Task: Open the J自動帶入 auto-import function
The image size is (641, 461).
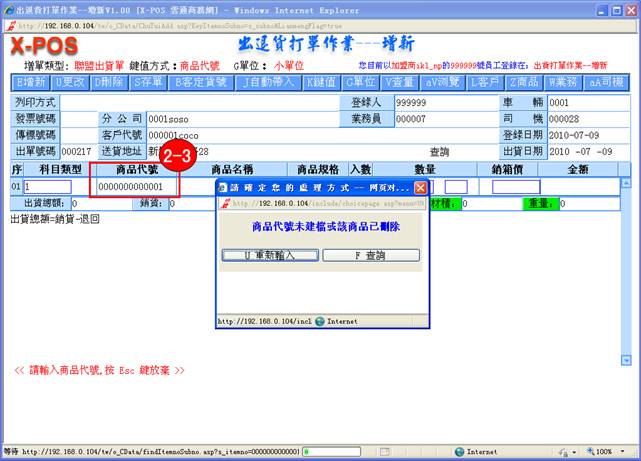Action: (268, 81)
